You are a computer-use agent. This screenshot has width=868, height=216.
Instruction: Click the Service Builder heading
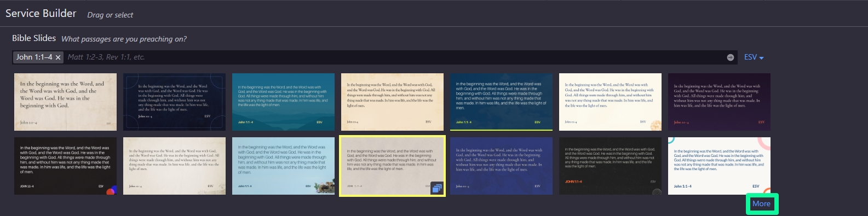click(41, 14)
